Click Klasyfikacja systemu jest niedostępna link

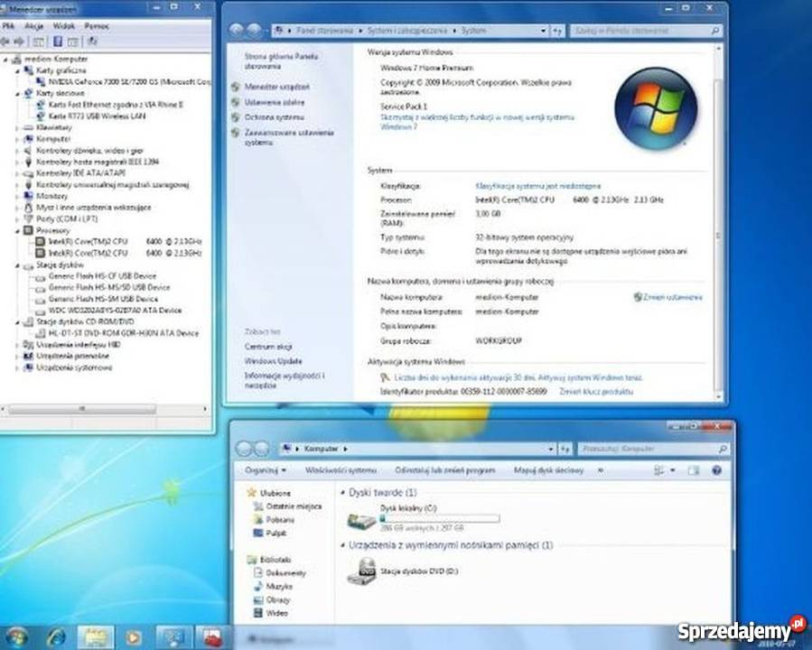click(538, 186)
